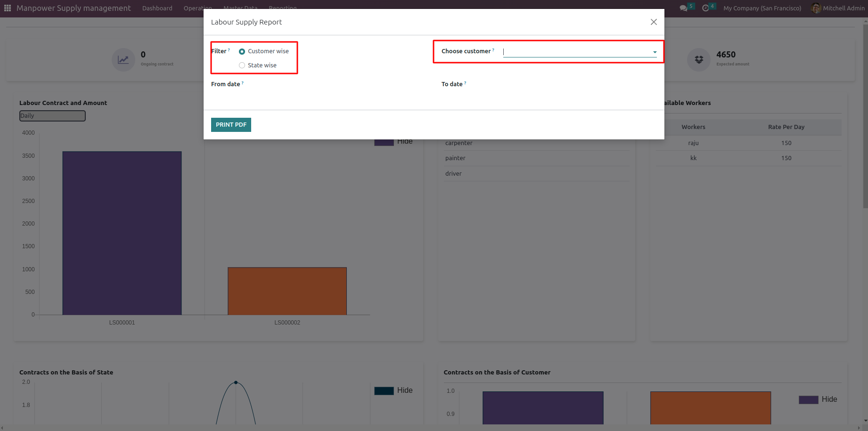
Task: Toggle the Contracts by Customer legend swatch
Action: [809, 400]
